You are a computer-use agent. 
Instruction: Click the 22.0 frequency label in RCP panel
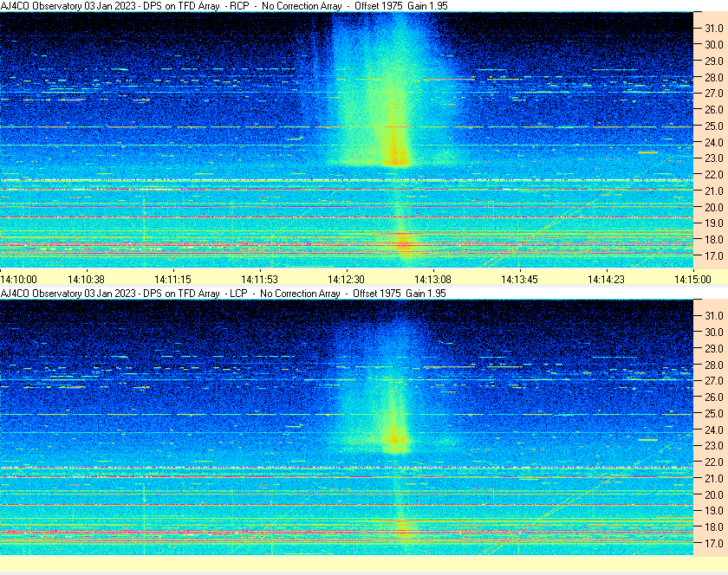coord(714,175)
